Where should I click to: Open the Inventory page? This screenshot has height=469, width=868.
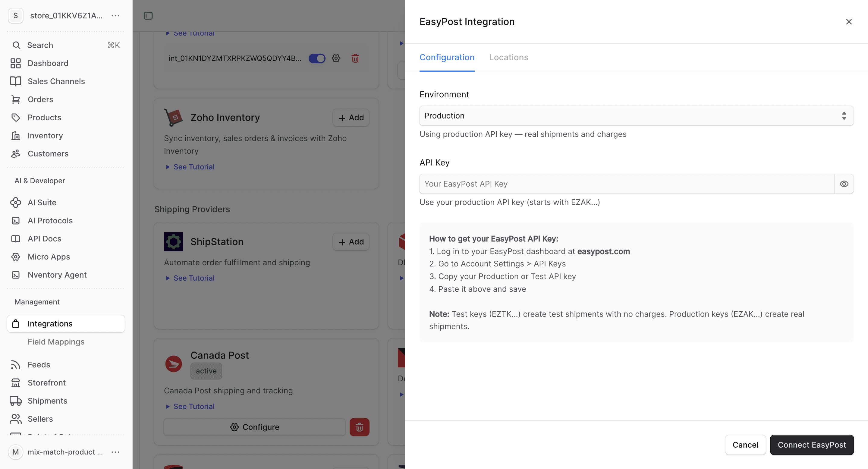tap(66, 135)
